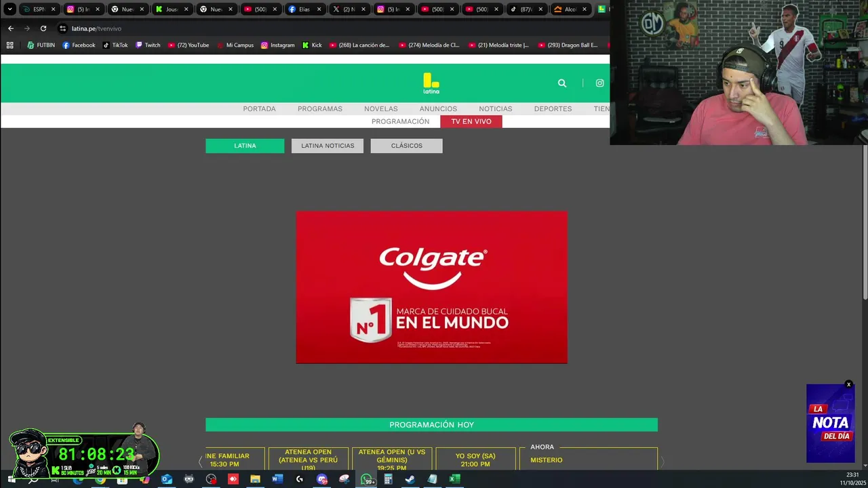Switch to the Alco browser tab
Screen dimensions: 868x488
pos(570,9)
